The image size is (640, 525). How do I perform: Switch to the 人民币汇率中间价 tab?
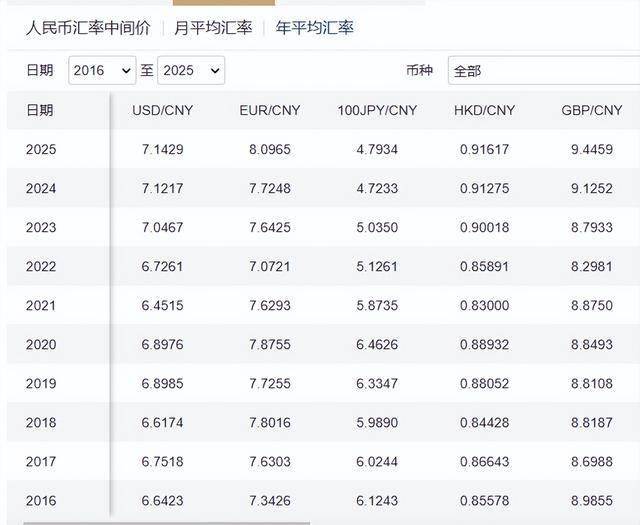(x=88, y=28)
